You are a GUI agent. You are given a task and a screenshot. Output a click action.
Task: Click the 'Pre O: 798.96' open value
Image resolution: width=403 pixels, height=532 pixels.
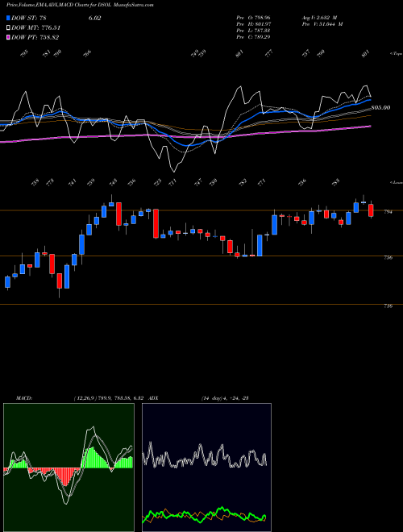253,17
